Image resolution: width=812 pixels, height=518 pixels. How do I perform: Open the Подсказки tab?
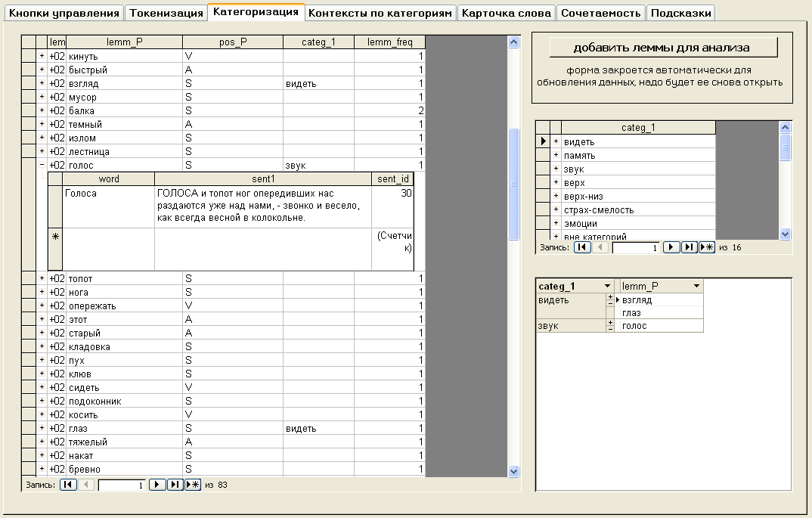[x=681, y=13]
